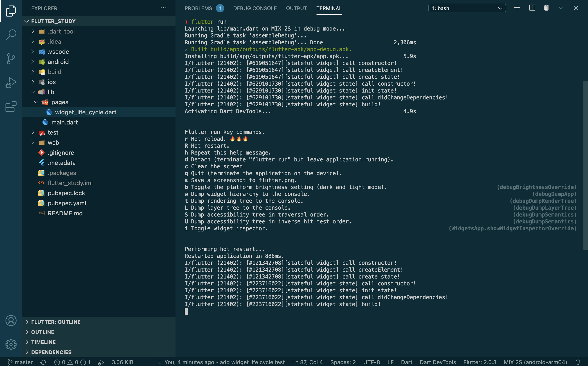Expand the FLUTTER: OUTLINE section
The image size is (588, 366).
(x=56, y=322)
